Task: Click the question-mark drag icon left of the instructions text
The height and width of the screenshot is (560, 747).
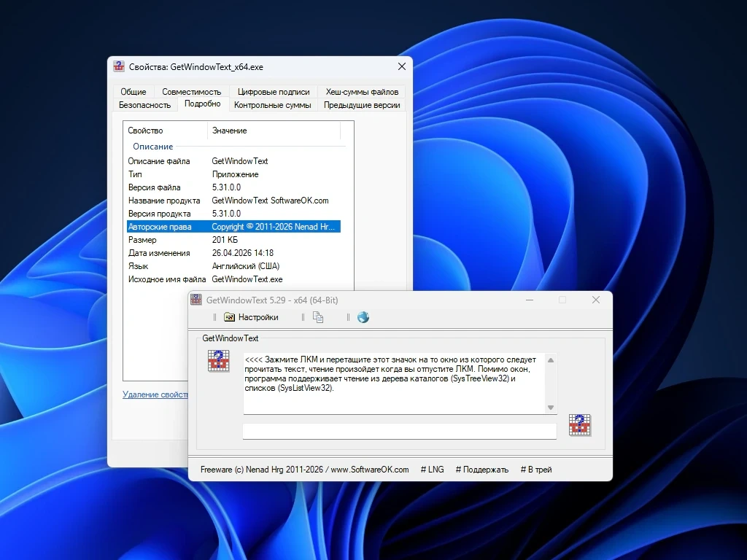Action: click(219, 360)
